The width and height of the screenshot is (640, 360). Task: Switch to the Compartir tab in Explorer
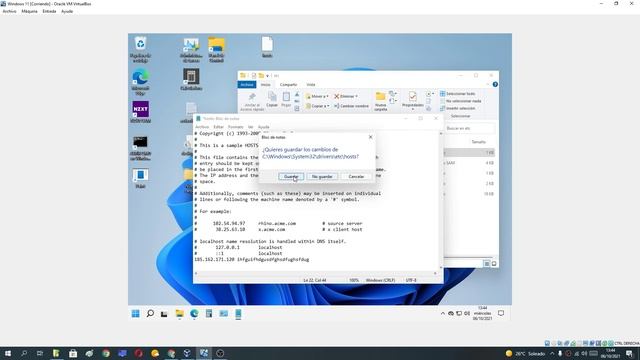point(289,84)
